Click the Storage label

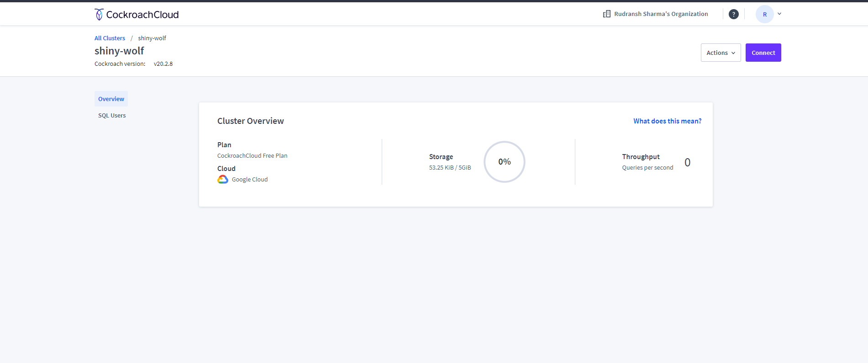coord(441,157)
